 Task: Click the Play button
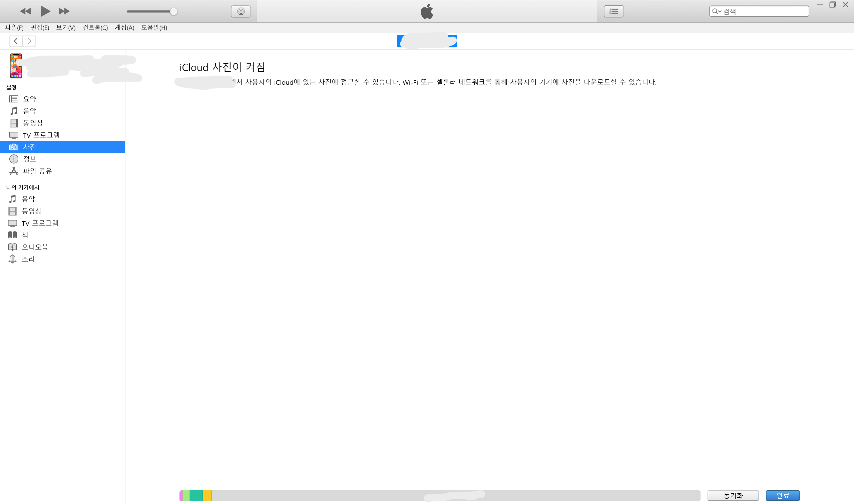[x=45, y=11]
